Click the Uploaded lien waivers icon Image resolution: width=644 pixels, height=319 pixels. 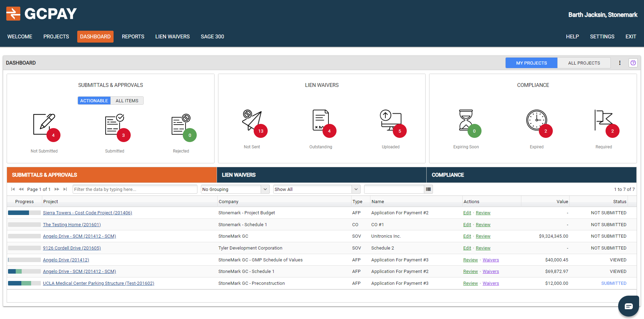tap(391, 120)
